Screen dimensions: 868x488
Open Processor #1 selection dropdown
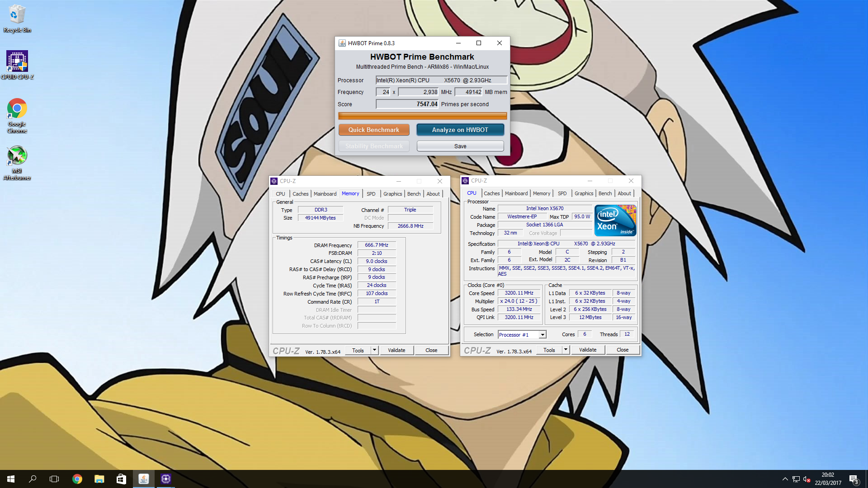(x=522, y=335)
